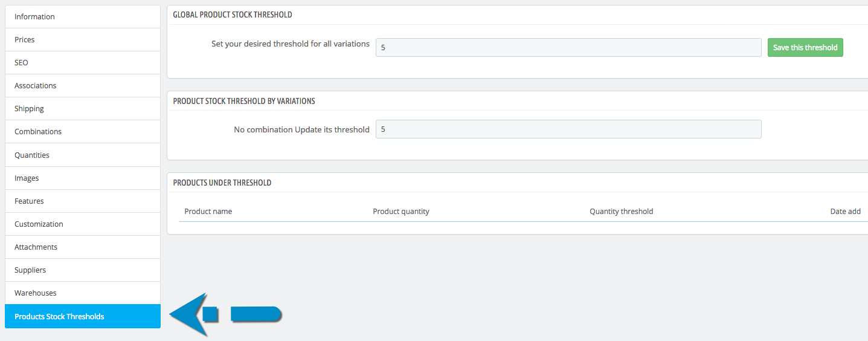This screenshot has height=341, width=868.
Task: Click the Save this threshold button
Action: pos(805,47)
